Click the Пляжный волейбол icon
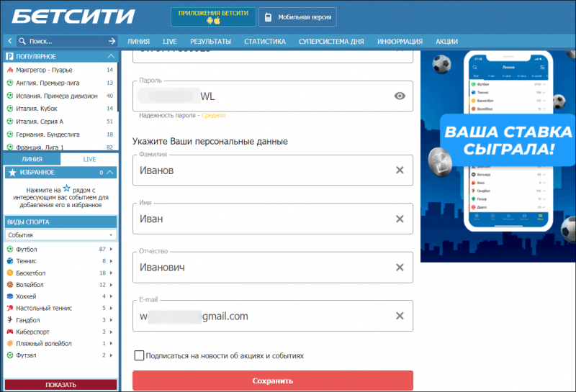576x392 pixels. (10, 343)
